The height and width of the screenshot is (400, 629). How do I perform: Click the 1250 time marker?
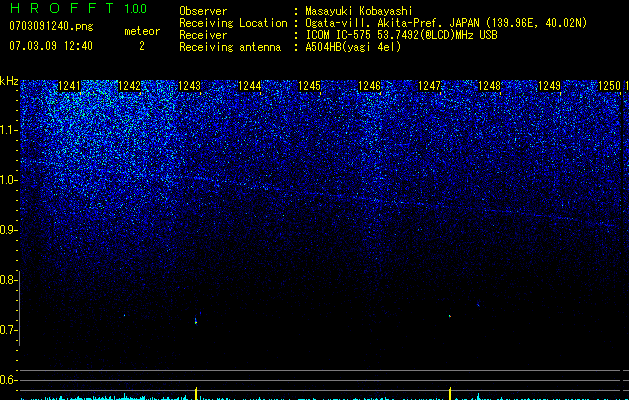point(609,86)
